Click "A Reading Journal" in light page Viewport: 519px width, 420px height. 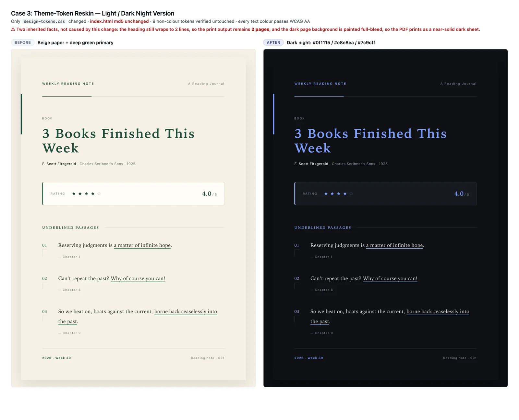coord(206,84)
